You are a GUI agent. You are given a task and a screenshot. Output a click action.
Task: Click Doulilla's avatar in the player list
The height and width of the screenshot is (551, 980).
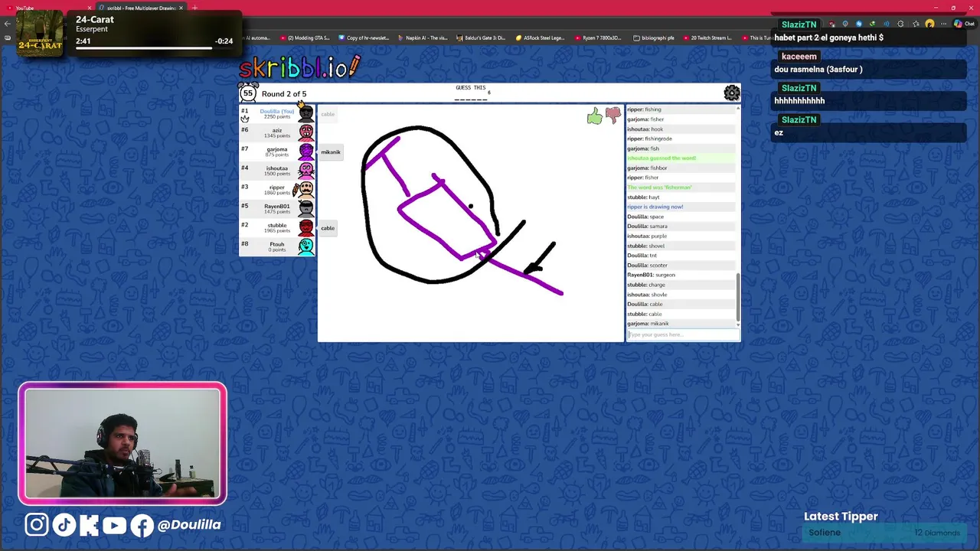click(x=306, y=113)
